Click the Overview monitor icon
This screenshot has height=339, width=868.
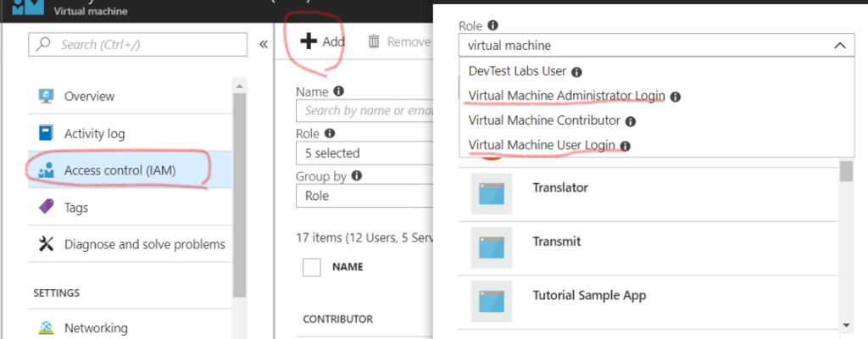point(46,96)
